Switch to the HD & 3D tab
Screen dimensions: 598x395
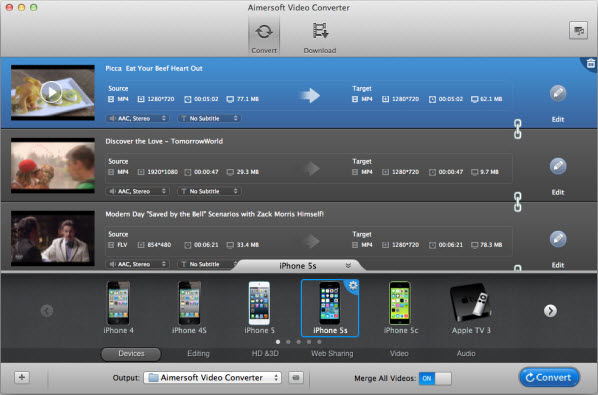coord(265,353)
